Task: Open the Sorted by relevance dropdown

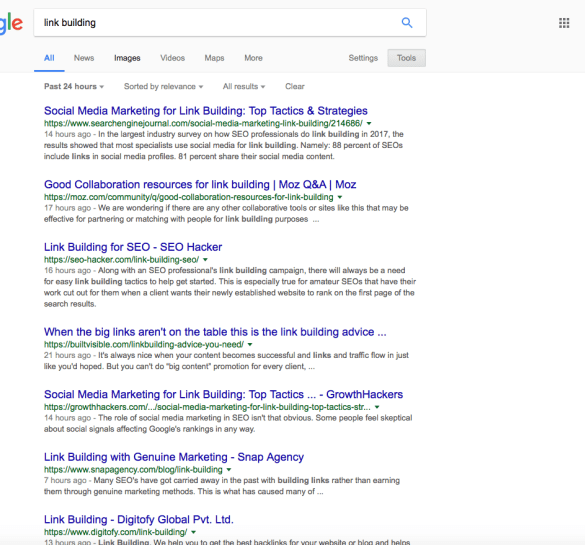Action: click(163, 87)
